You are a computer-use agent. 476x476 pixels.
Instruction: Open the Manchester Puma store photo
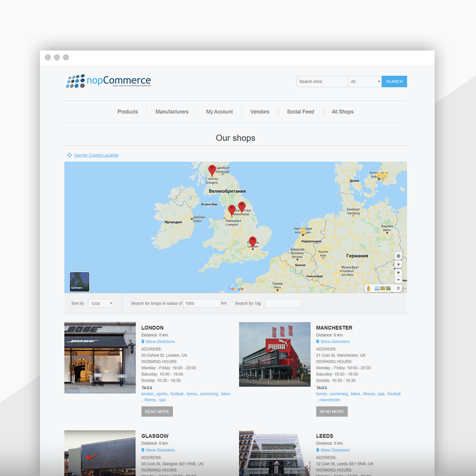pos(275,354)
